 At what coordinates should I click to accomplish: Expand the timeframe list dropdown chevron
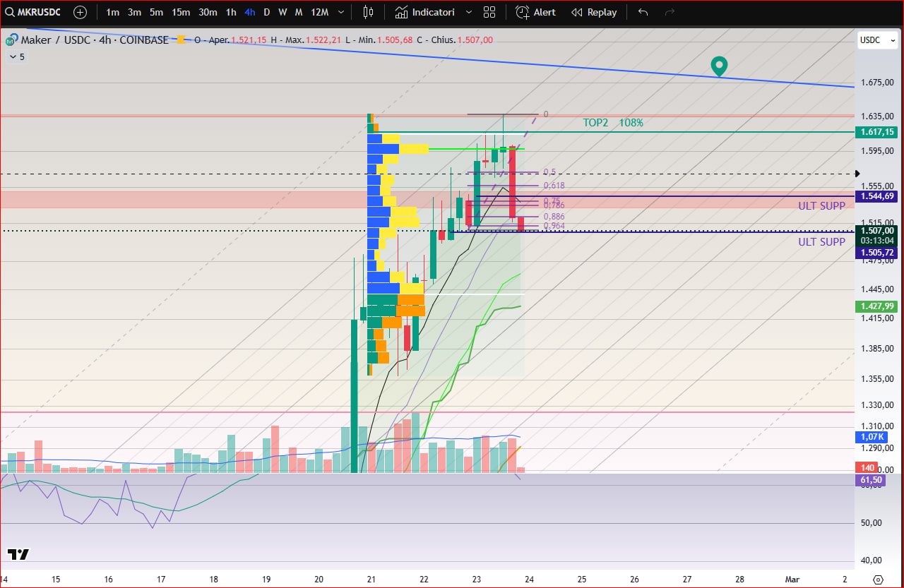pyautogui.click(x=342, y=12)
